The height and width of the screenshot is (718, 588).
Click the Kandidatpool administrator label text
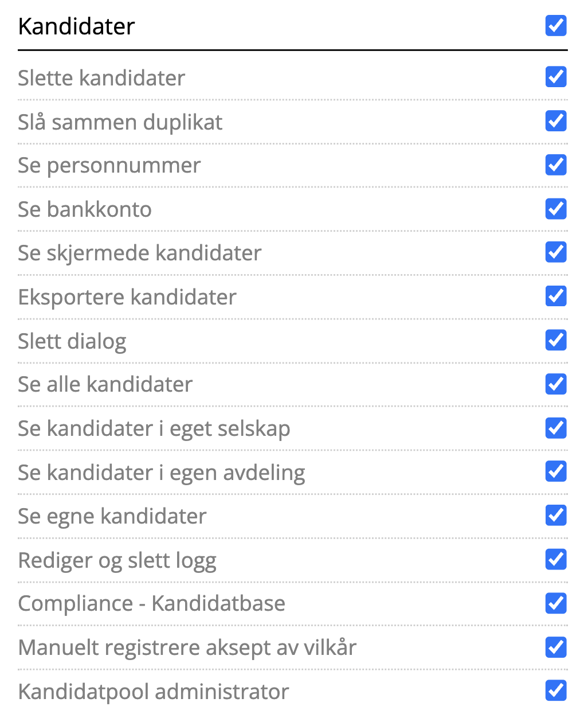point(153,692)
